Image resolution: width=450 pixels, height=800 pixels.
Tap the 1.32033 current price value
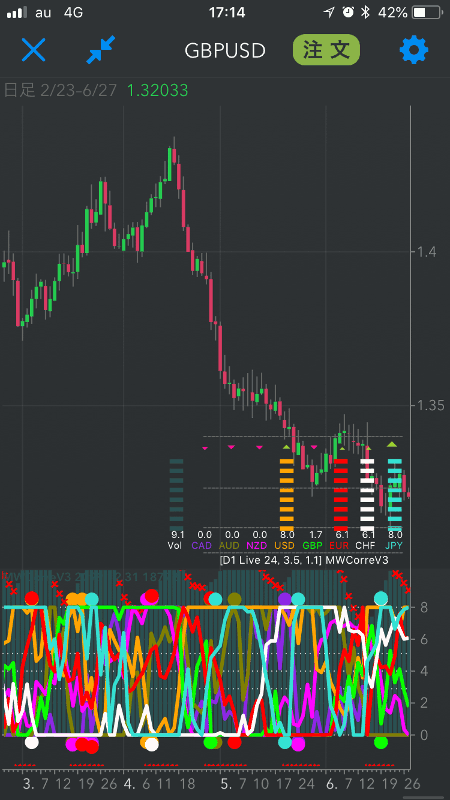(157, 91)
